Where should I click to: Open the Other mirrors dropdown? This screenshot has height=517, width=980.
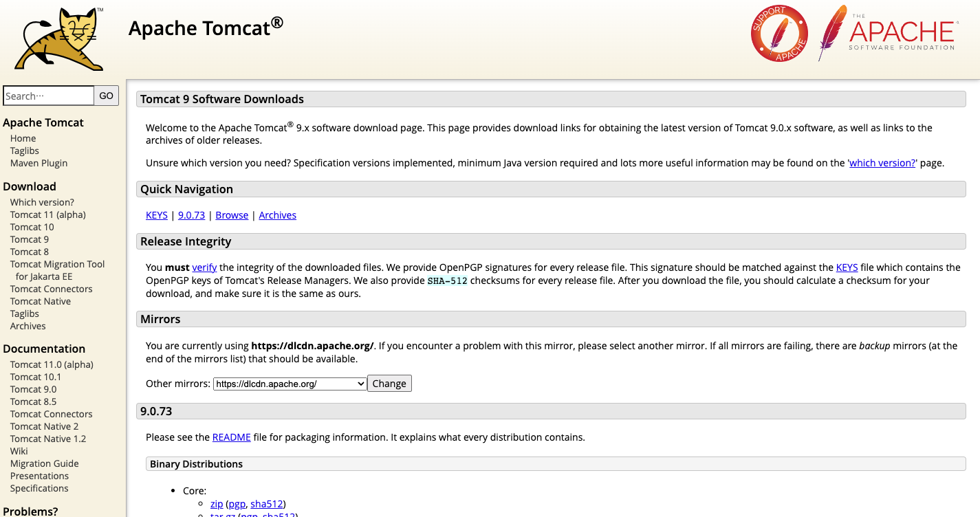coord(290,384)
